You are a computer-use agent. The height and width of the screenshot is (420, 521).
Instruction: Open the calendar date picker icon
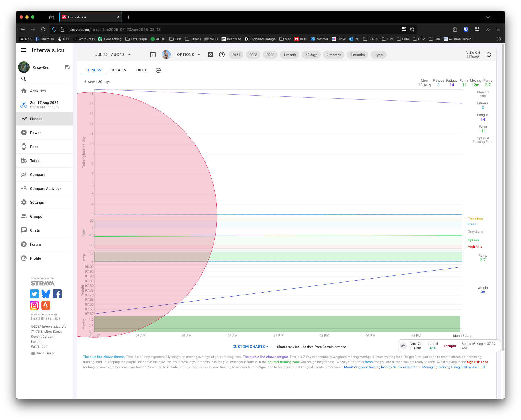[153, 55]
